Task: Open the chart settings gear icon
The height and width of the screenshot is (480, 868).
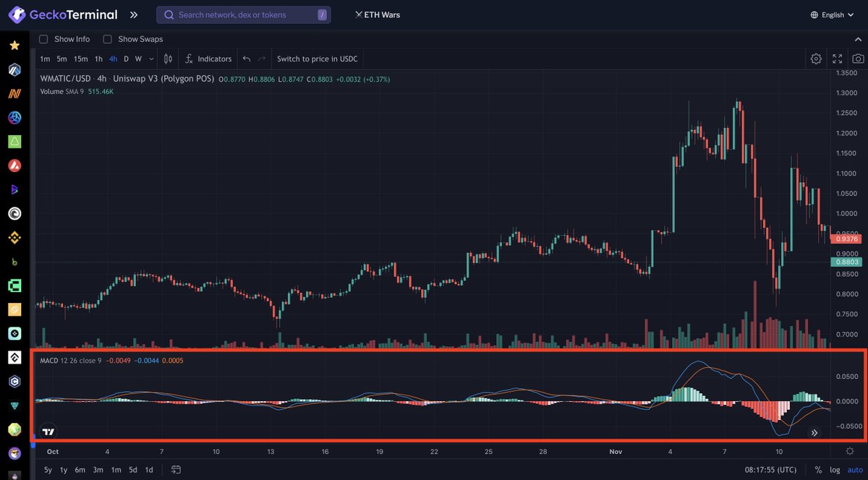Action: [x=816, y=59]
